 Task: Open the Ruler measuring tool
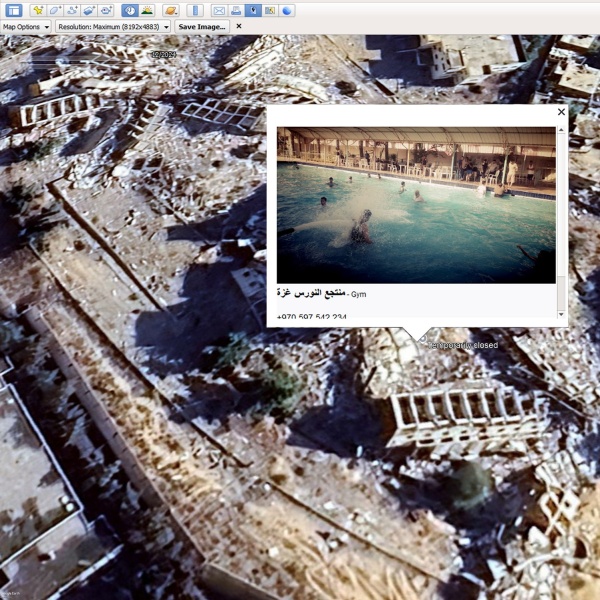point(195,10)
